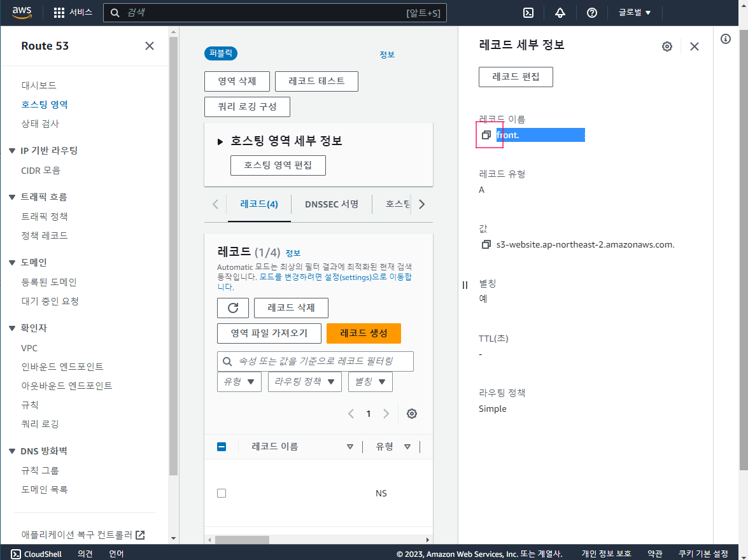
Task: Open 쿠키 기본 설정 in the footer
Action: coord(703,554)
